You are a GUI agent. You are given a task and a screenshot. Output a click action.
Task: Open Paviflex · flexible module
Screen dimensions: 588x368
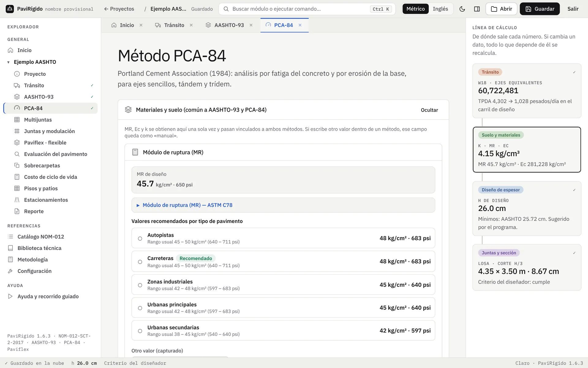pyautogui.click(x=51, y=143)
